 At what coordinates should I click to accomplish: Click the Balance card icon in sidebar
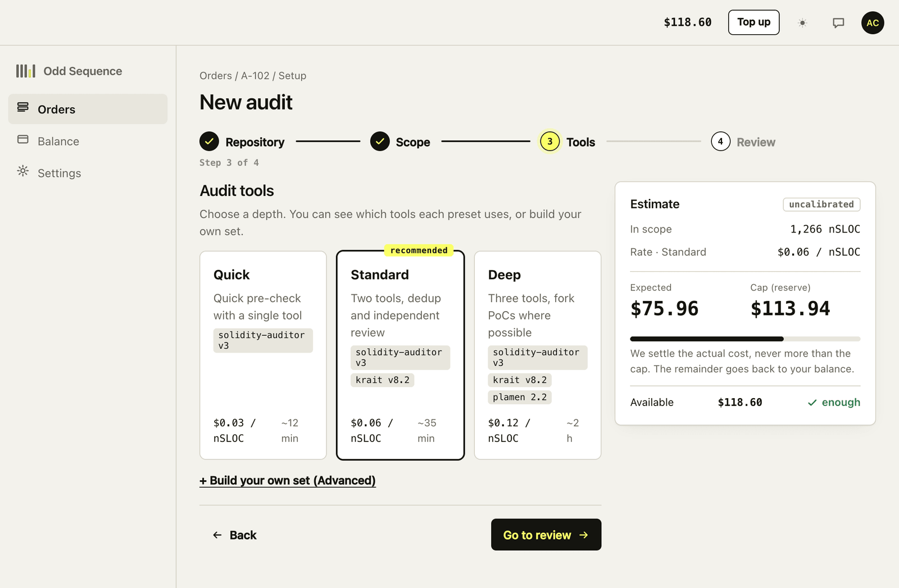(x=23, y=139)
